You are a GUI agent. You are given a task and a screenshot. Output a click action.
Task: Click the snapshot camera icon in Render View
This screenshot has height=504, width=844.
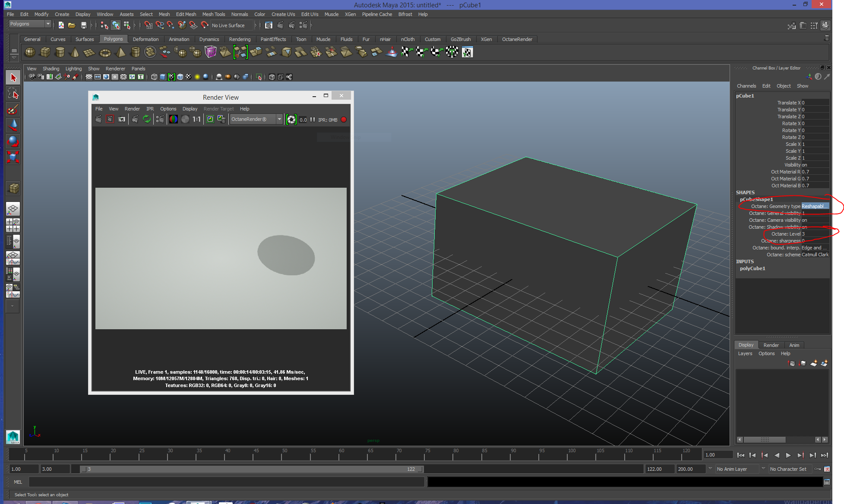(x=122, y=120)
